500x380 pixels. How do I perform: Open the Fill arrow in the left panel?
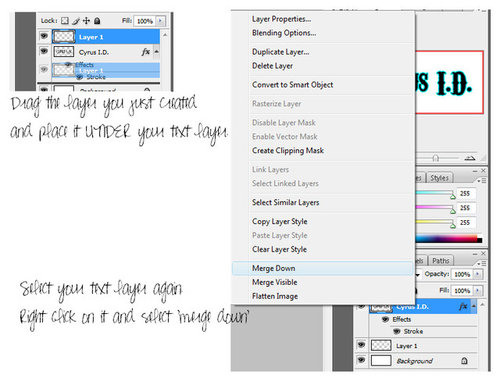point(160,21)
